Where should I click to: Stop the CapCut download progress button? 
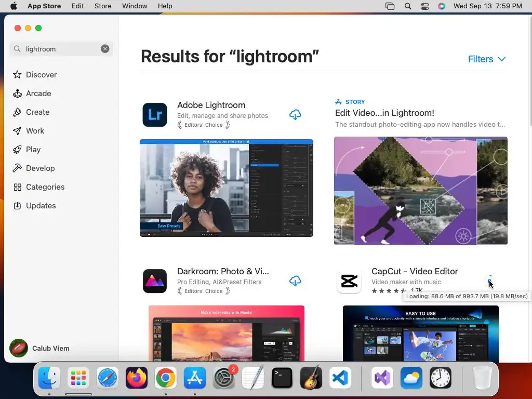(489, 281)
